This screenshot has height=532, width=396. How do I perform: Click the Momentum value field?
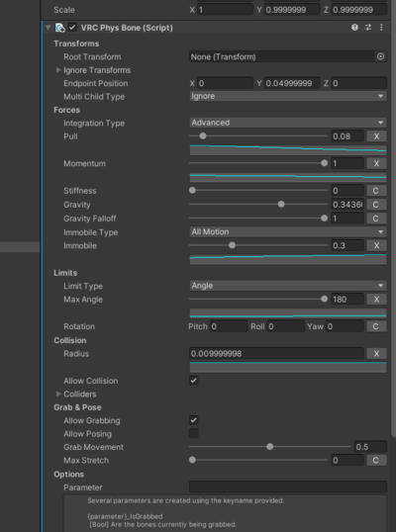point(347,163)
